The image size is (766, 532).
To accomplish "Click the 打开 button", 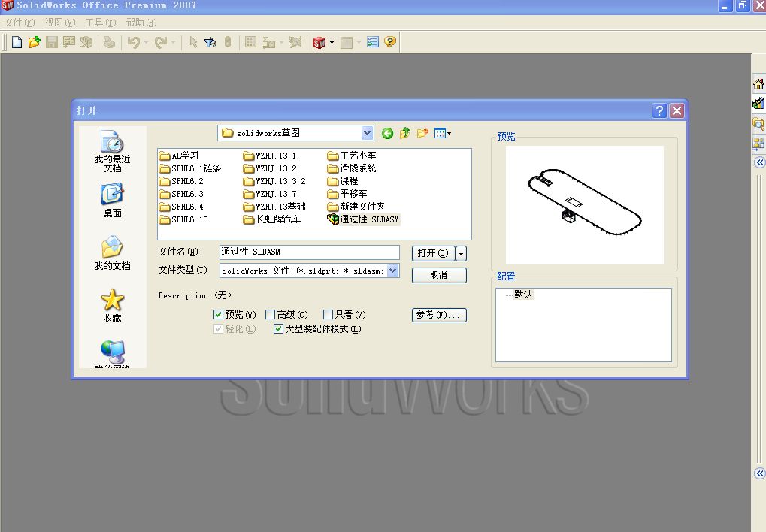I will pos(433,253).
